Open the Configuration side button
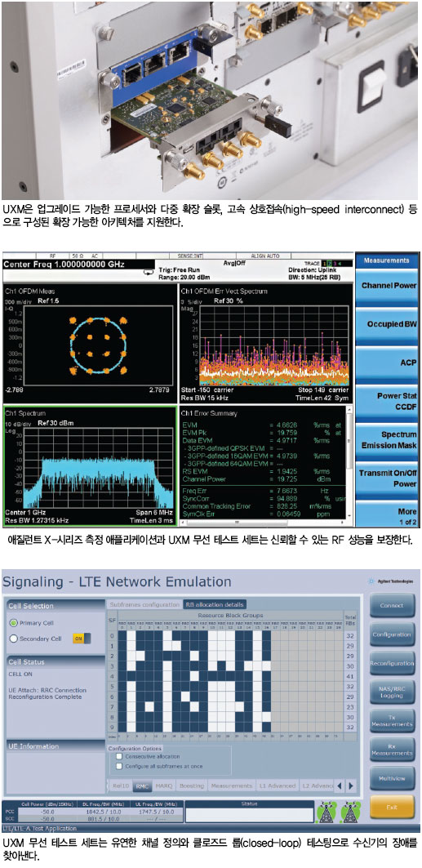 coord(392,634)
